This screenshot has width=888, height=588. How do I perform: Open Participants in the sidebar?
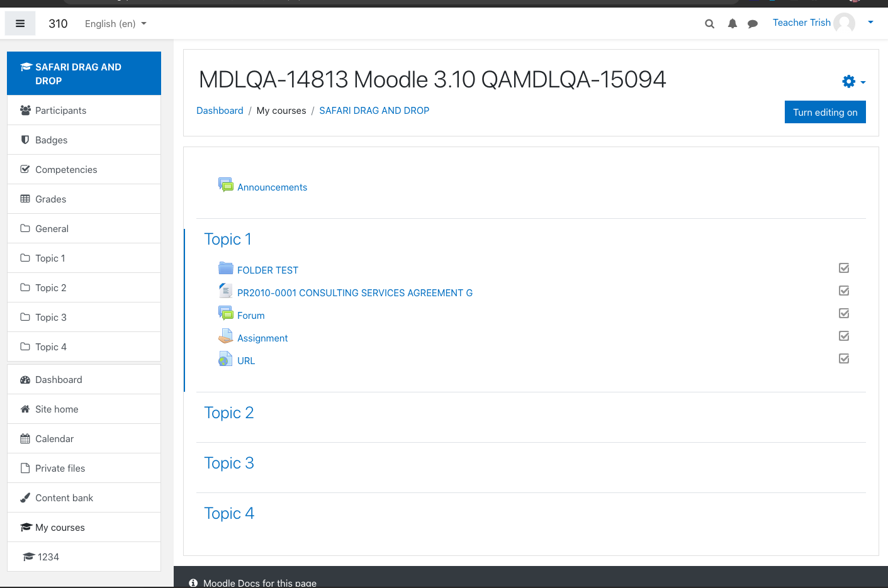pyautogui.click(x=84, y=110)
